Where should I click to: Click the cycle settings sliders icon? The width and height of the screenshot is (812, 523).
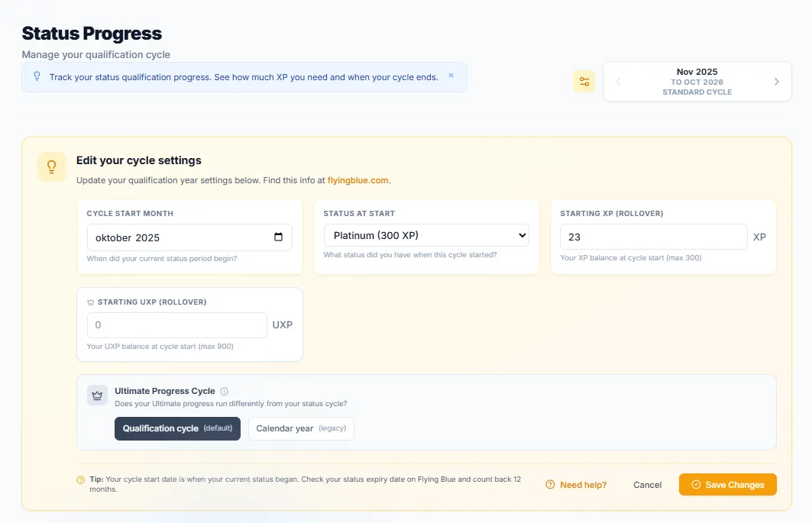pyautogui.click(x=584, y=82)
